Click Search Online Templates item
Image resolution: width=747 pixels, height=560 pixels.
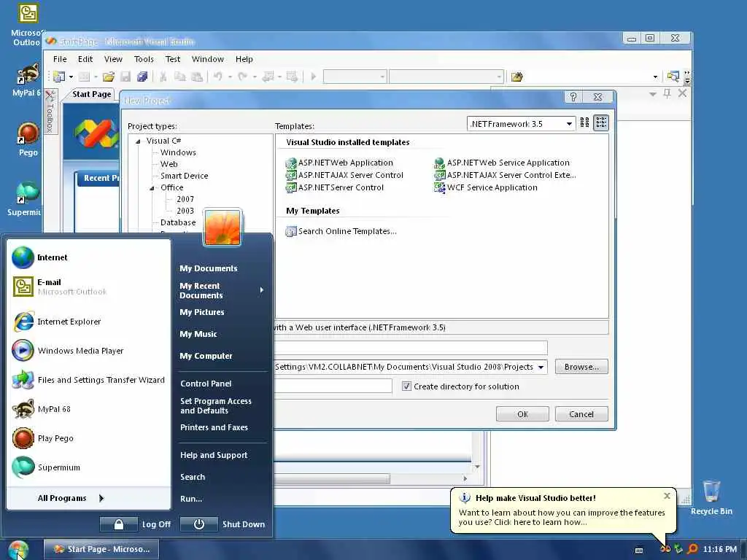[x=341, y=231]
